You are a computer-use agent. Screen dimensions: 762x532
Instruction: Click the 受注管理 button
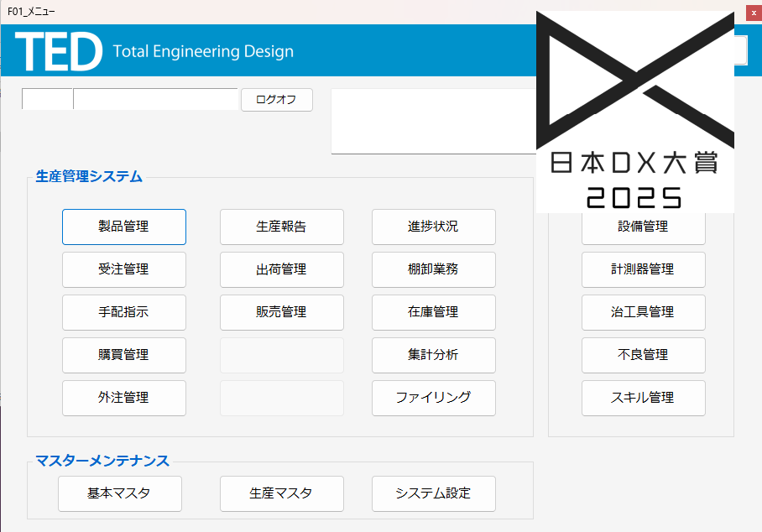click(x=124, y=269)
